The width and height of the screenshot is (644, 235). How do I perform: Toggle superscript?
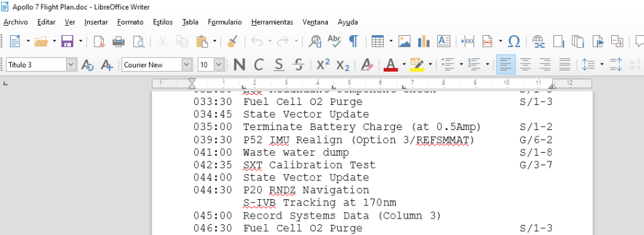[323, 64]
